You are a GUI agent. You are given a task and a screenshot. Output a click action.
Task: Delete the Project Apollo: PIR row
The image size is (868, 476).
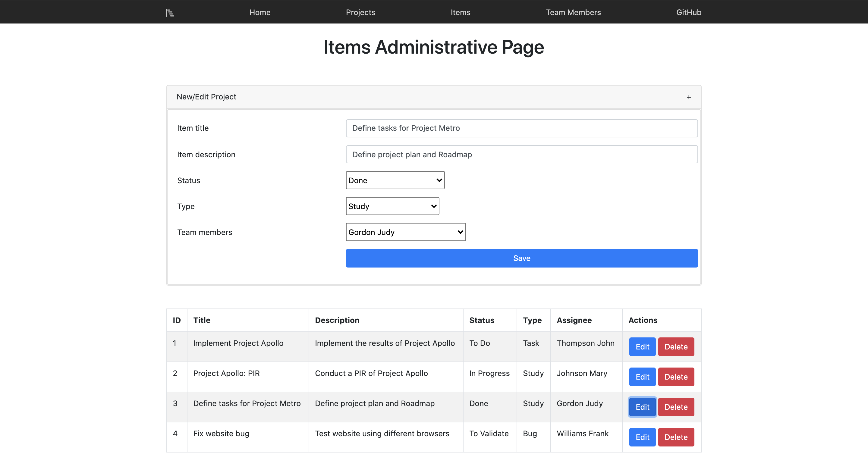[676, 377]
